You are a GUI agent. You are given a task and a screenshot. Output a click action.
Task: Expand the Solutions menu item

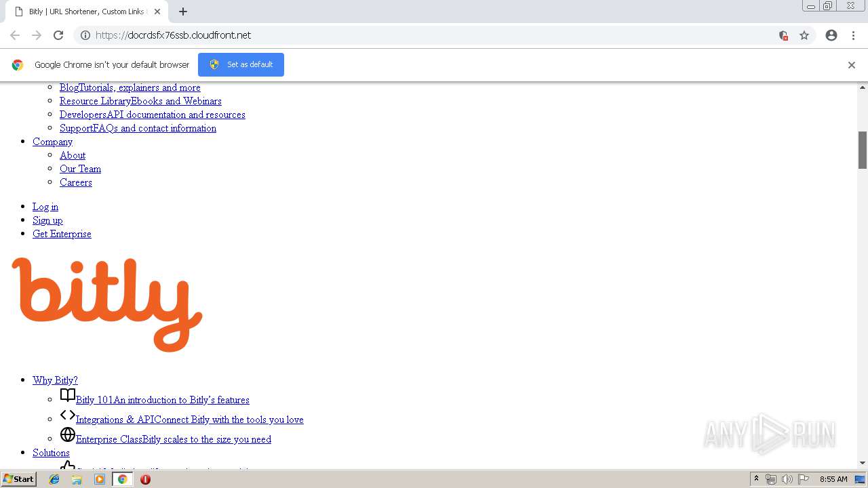[x=51, y=453]
